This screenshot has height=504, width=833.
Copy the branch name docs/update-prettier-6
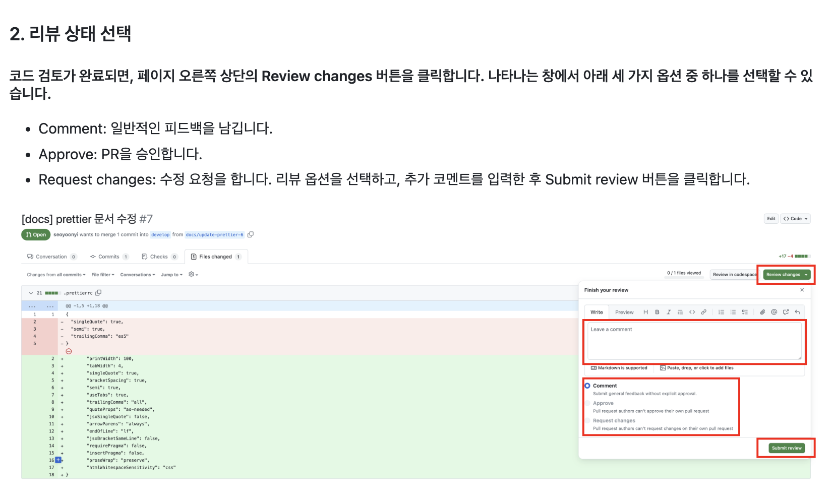point(251,234)
